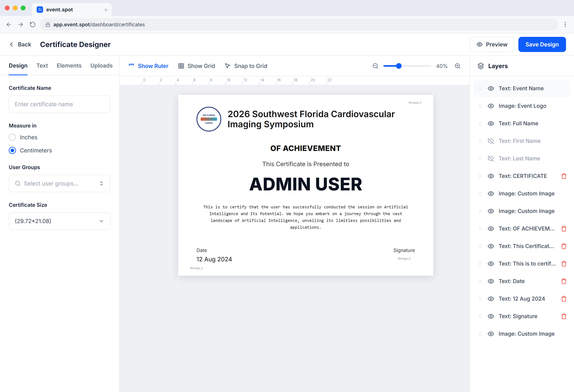Click drag handle of Text: Date layer
The image size is (574, 392).
pos(480,281)
